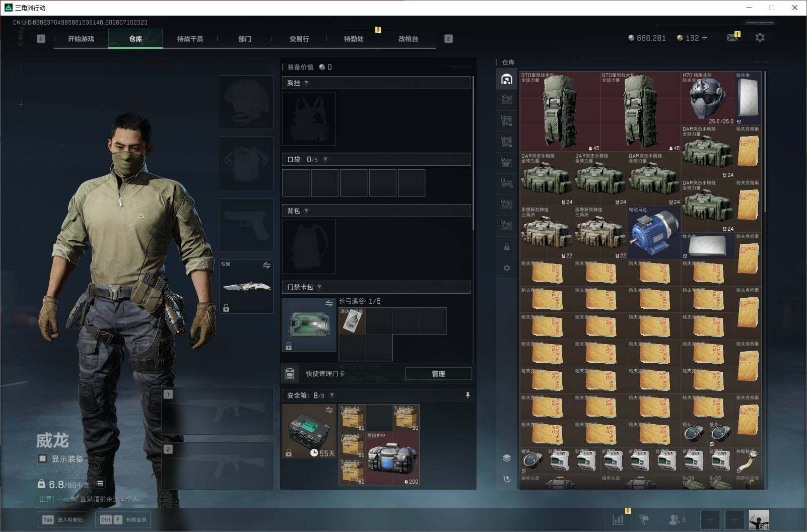
Task: Open the safe box case icon
Action: (x=309, y=431)
